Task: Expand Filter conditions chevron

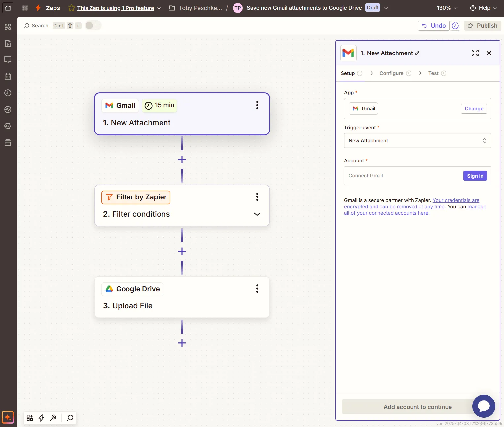Action: pyautogui.click(x=257, y=214)
